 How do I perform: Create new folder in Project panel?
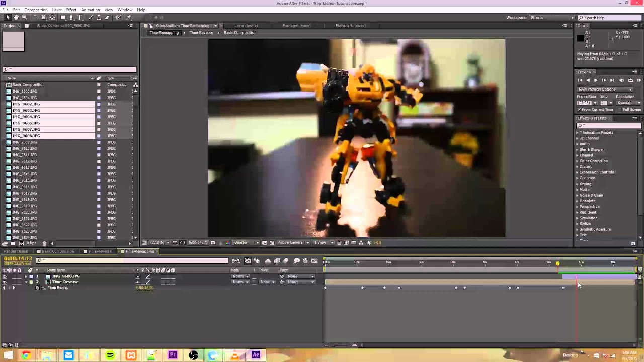click(x=13, y=244)
